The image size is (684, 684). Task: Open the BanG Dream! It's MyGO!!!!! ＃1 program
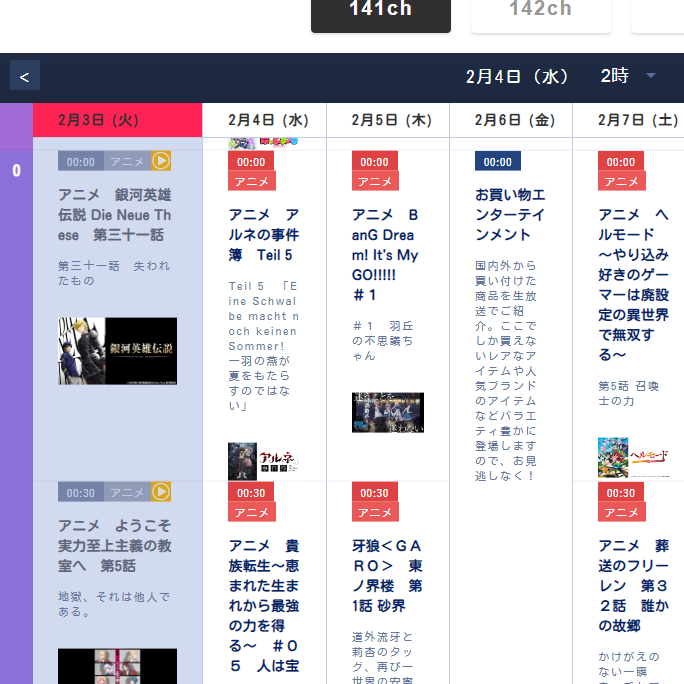[387, 254]
